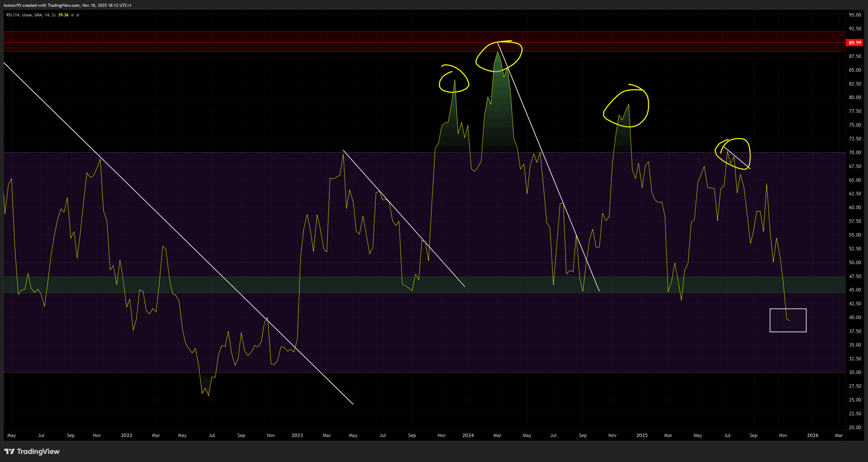Select the 57.50 axis value
Screen dimensions: 868x462
pyautogui.click(x=855, y=221)
